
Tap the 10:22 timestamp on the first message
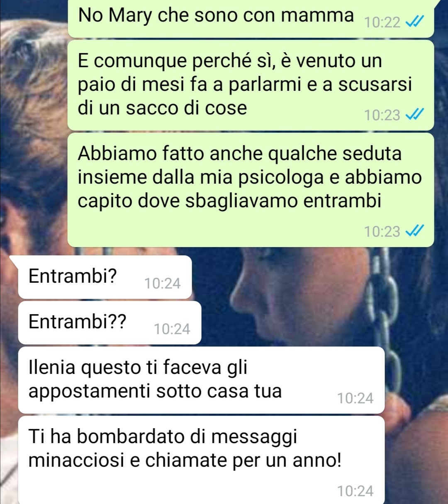click(382, 22)
